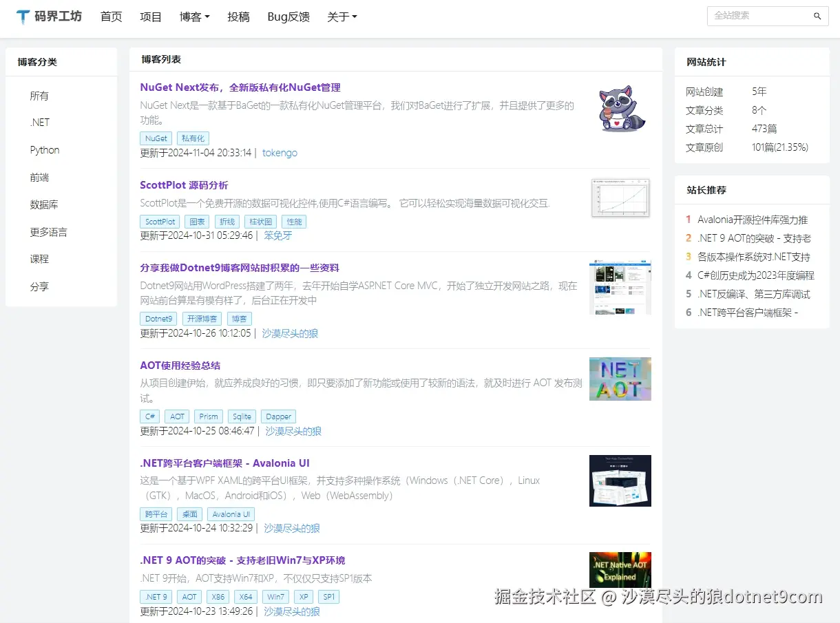Open the 项目 nav item
The width and height of the screenshot is (840, 623).
pyautogui.click(x=151, y=17)
